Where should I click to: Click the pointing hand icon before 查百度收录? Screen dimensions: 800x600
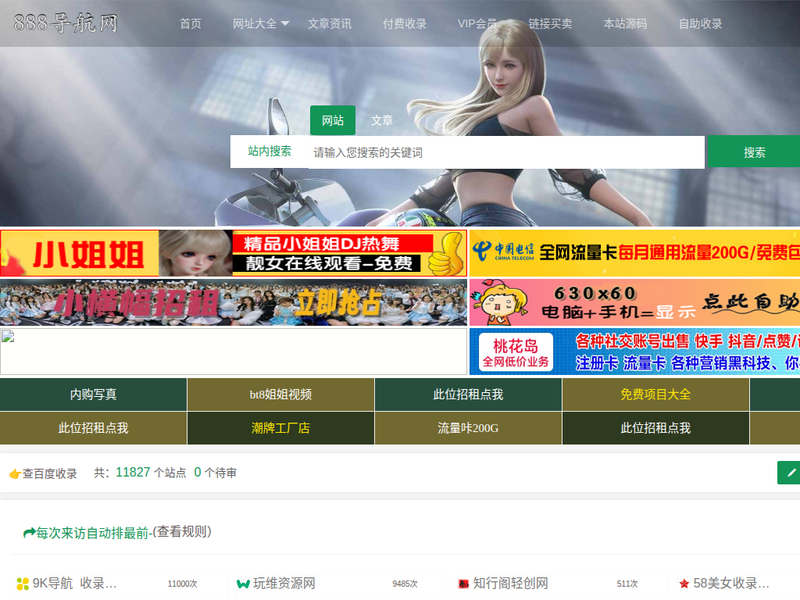click(15, 474)
